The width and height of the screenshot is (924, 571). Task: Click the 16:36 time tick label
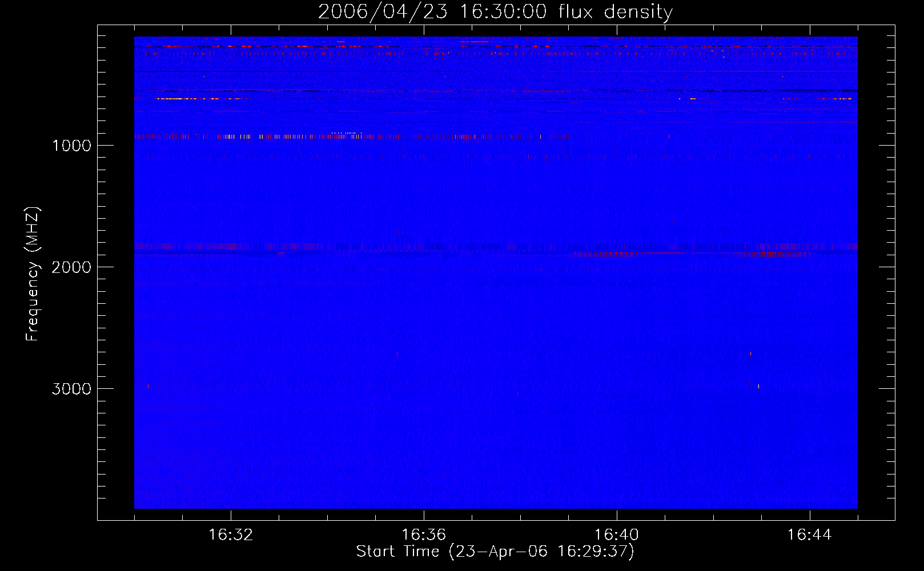[424, 534]
